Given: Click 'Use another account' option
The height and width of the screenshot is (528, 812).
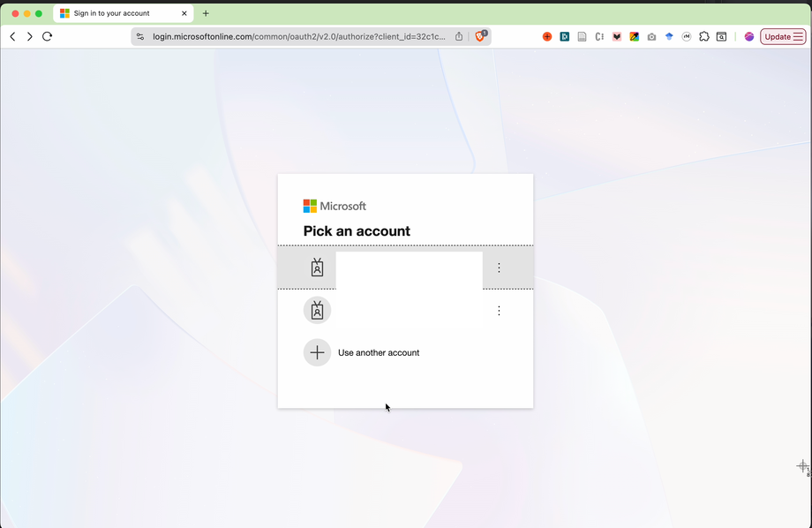Looking at the screenshot, I should click(378, 352).
